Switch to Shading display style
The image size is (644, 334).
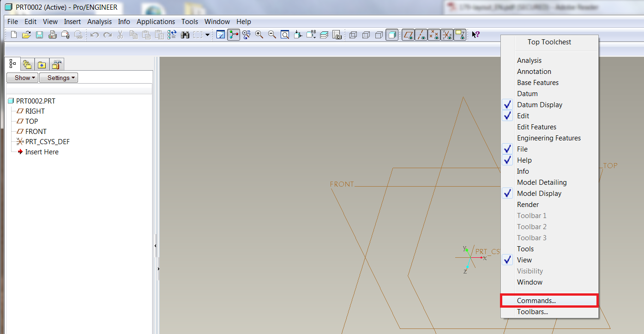[x=392, y=35]
